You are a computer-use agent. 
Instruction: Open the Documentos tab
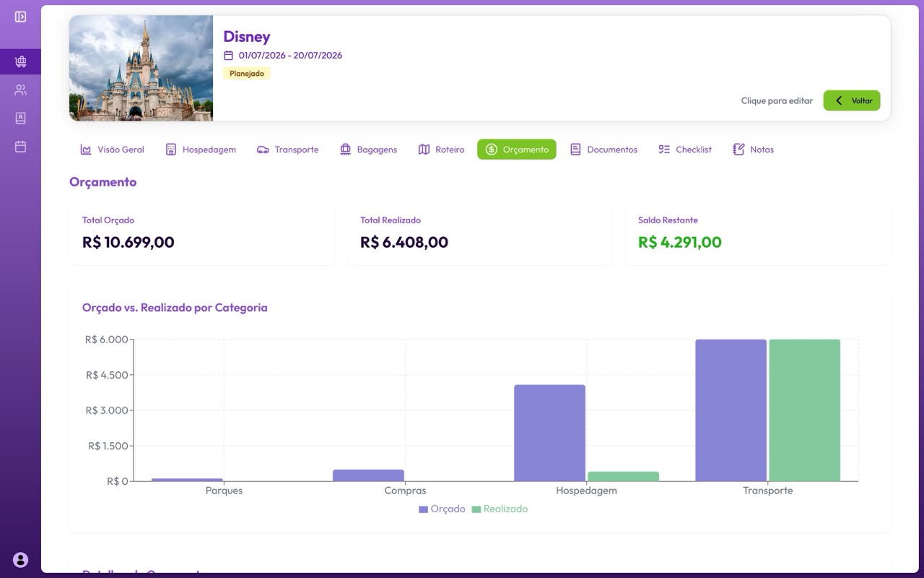(603, 150)
